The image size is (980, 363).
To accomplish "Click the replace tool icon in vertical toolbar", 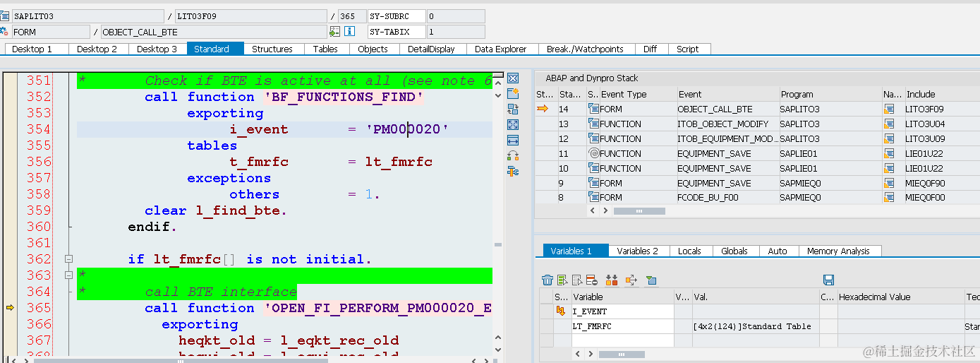I will 513,109.
